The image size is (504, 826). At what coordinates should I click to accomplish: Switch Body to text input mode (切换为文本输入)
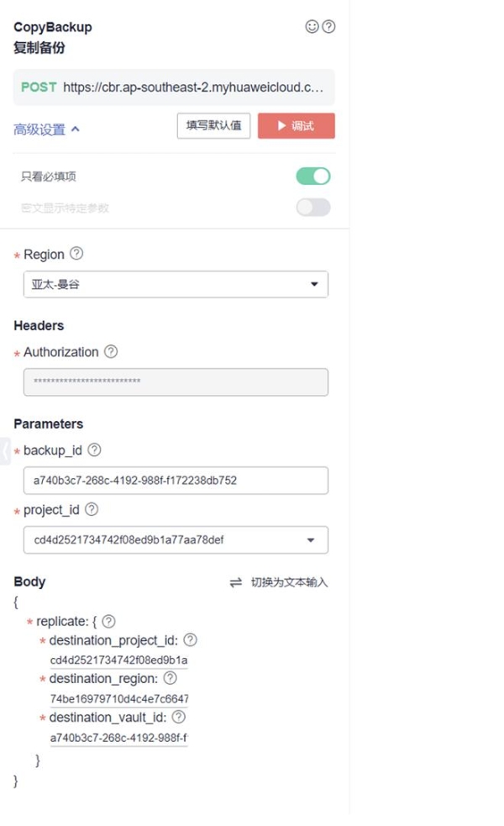click(x=279, y=582)
